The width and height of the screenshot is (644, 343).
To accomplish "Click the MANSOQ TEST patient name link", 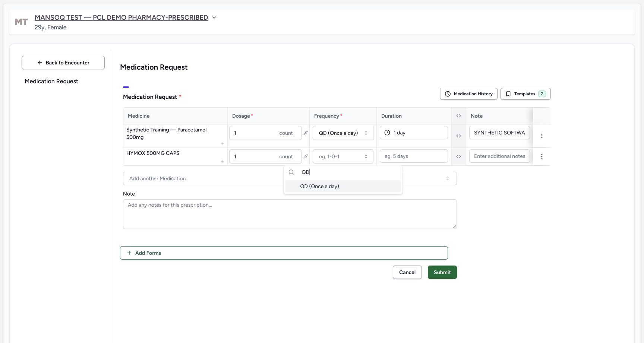I will [x=121, y=18].
